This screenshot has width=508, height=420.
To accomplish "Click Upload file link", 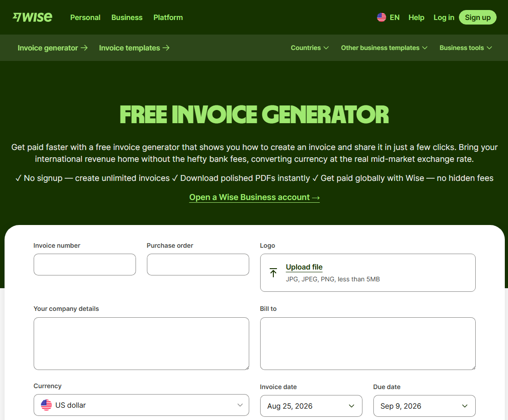I will click(304, 267).
